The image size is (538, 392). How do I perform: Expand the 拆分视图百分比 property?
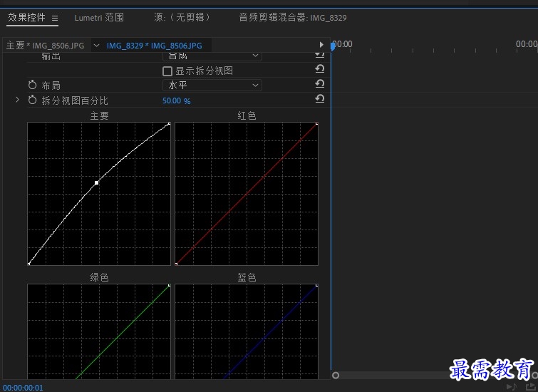17,100
